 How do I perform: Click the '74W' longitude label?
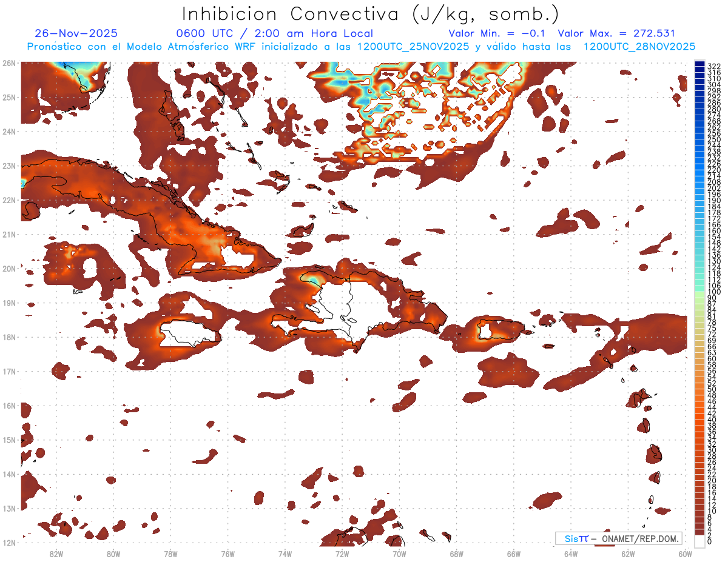click(x=285, y=554)
